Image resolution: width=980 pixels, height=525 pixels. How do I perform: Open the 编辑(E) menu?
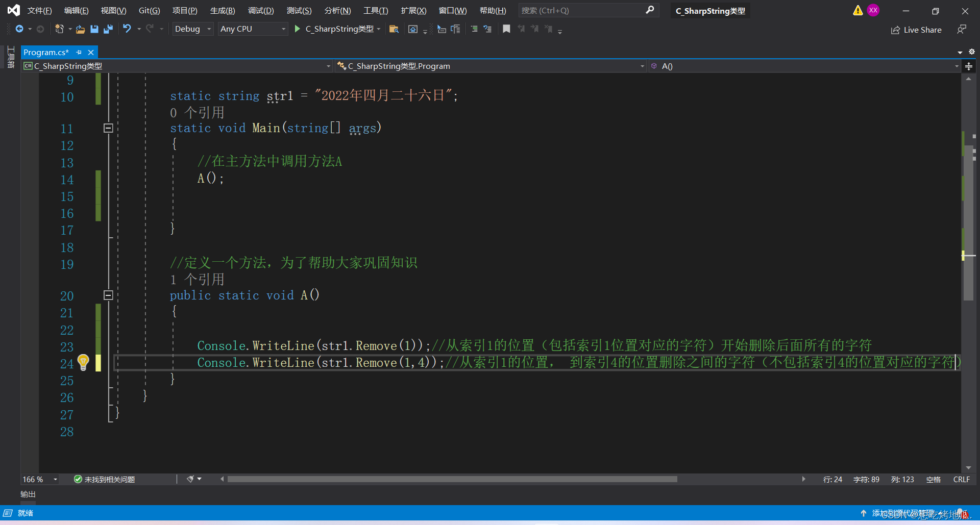[x=77, y=11]
